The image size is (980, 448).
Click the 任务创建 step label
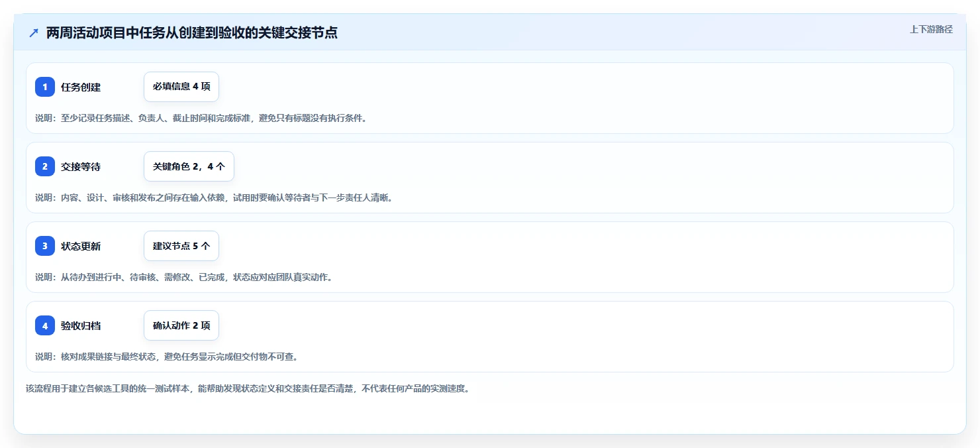pyautogui.click(x=81, y=87)
